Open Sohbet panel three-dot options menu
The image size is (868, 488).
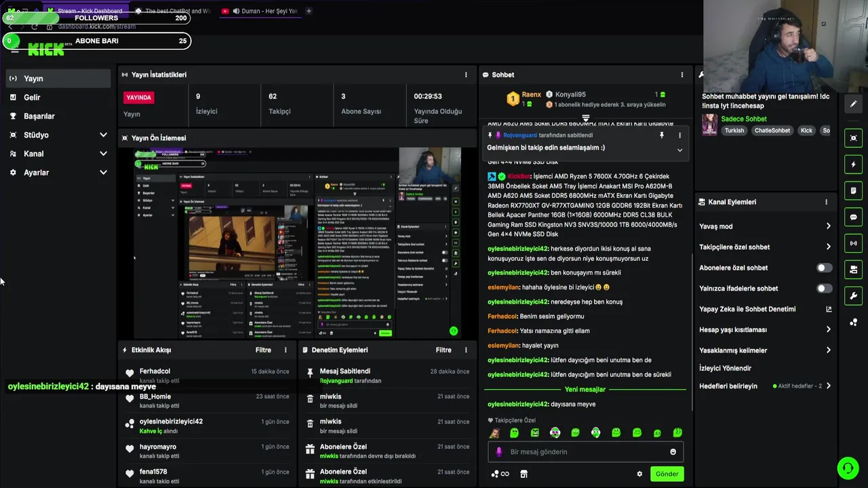[x=682, y=75]
